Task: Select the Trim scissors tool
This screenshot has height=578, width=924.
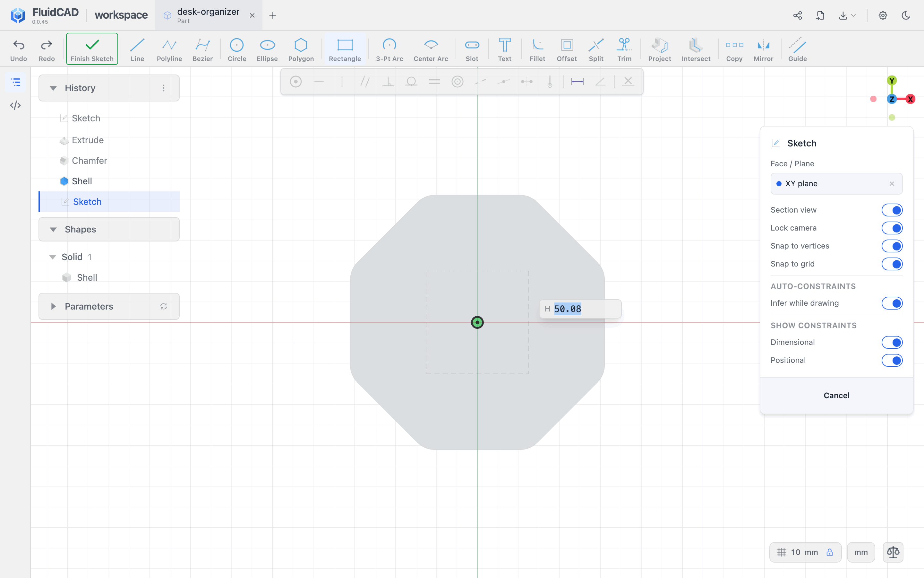Action: coord(624,49)
